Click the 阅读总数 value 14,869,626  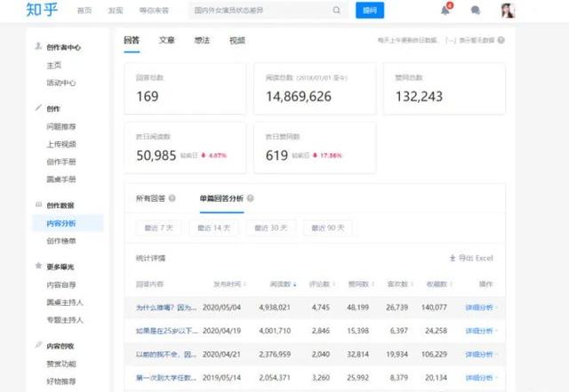click(299, 97)
